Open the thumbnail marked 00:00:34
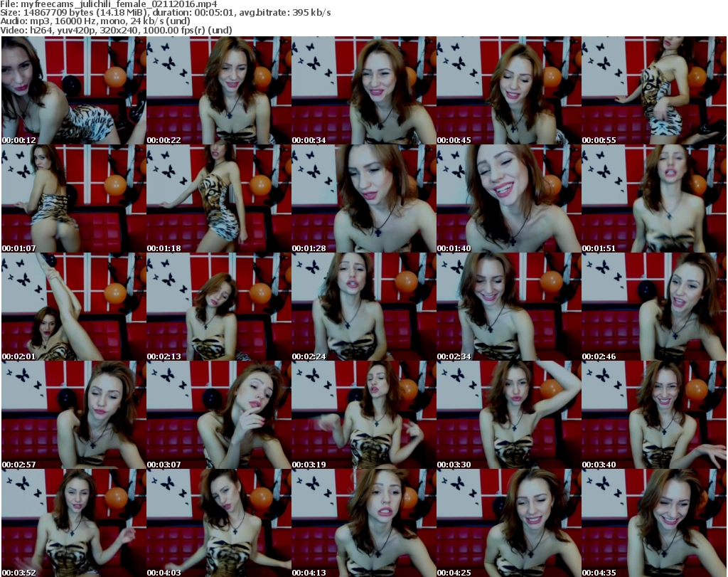This screenshot has height=577, width=728. [363, 90]
